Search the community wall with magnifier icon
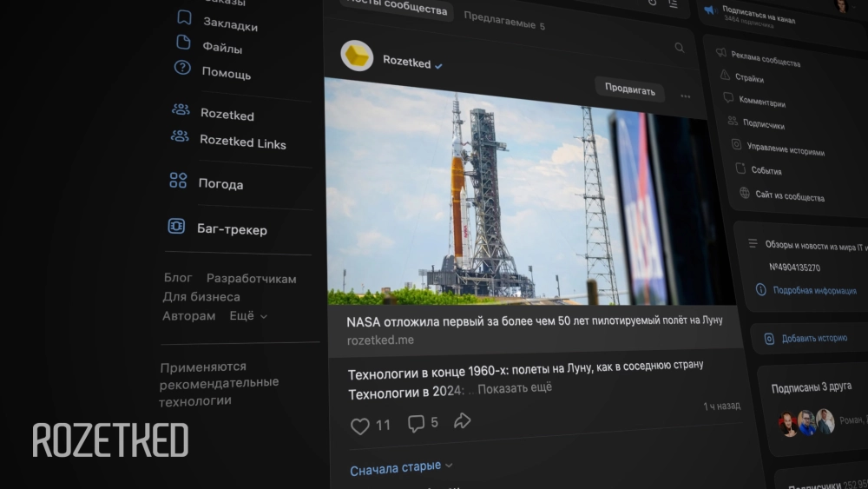The width and height of the screenshot is (868, 489). click(680, 48)
